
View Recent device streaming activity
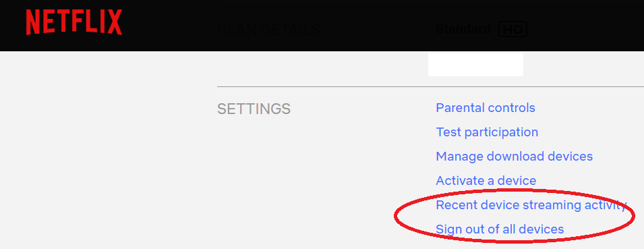[531, 205]
